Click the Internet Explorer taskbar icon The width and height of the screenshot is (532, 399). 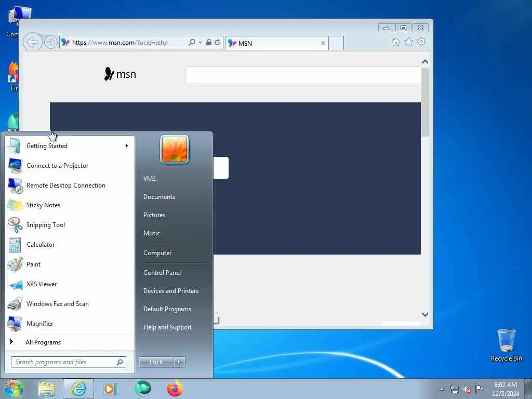[78, 389]
